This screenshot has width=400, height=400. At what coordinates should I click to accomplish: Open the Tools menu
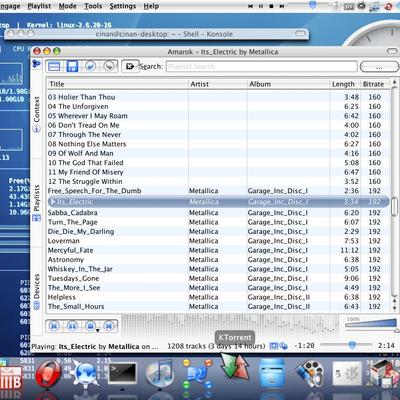click(93, 6)
